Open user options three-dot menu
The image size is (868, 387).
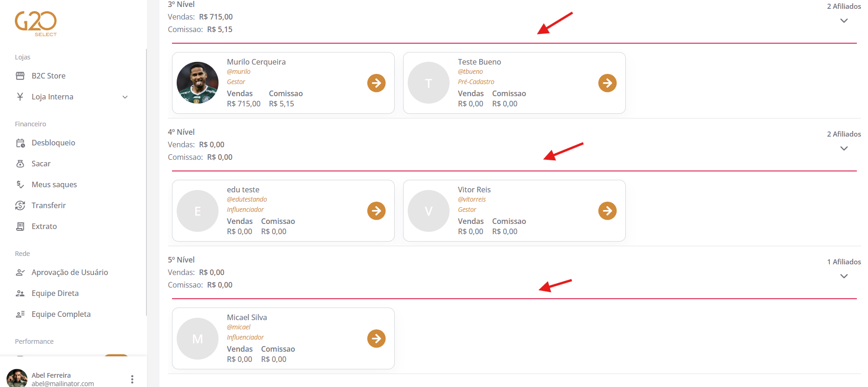click(x=132, y=379)
